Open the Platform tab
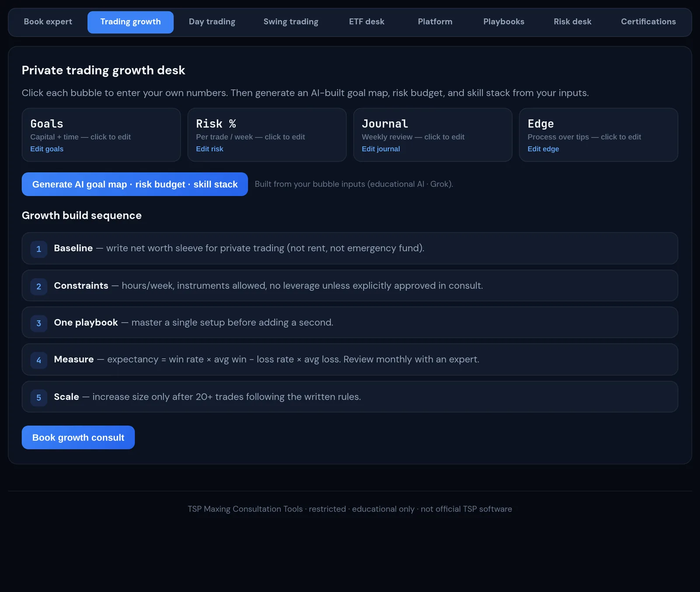 (x=435, y=22)
